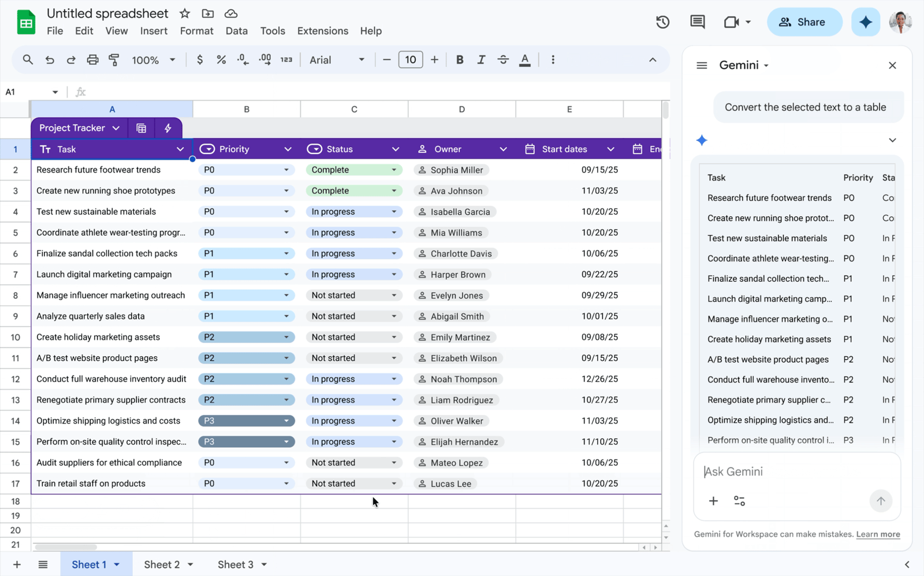Format as percent
This screenshot has width=924, height=576.
(x=221, y=59)
